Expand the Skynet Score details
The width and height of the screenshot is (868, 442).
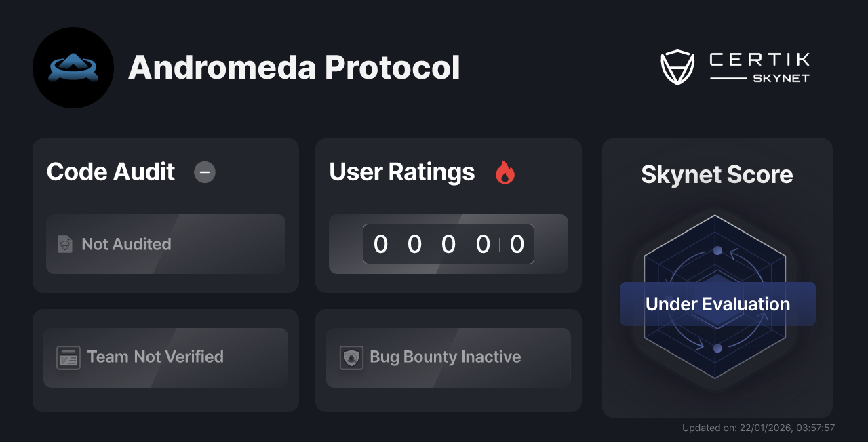(717, 278)
